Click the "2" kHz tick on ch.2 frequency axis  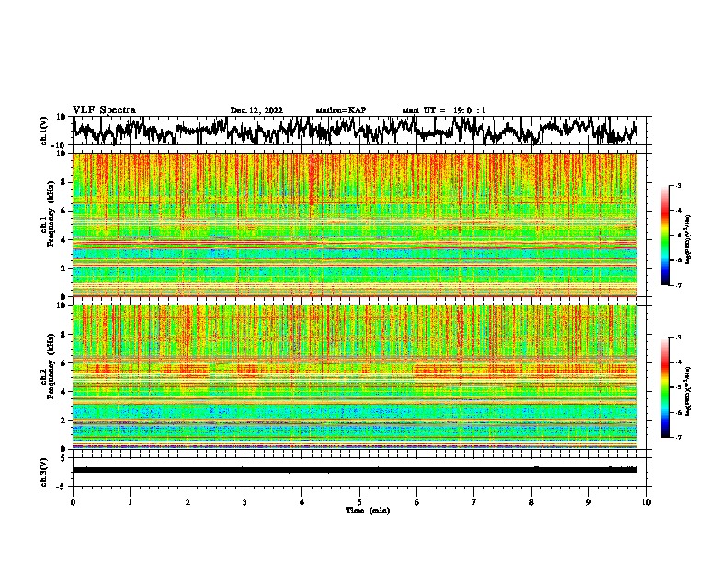pos(63,420)
